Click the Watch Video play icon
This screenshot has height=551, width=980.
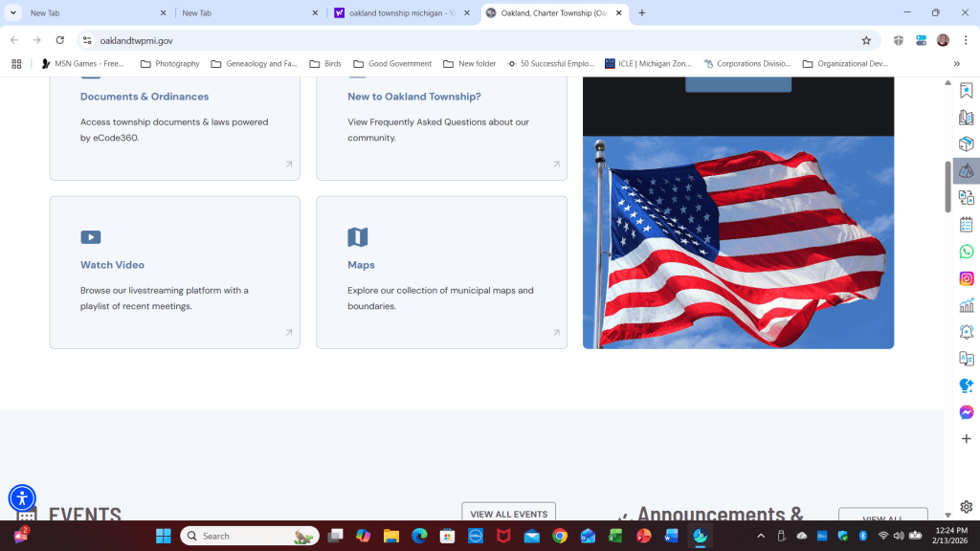90,237
